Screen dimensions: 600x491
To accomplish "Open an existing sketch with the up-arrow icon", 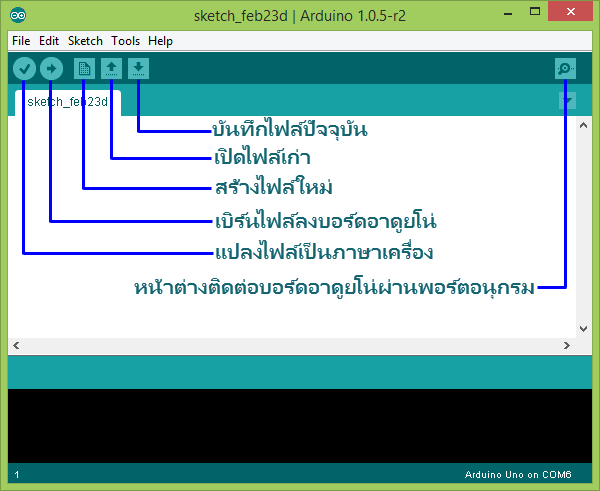I will (x=111, y=69).
